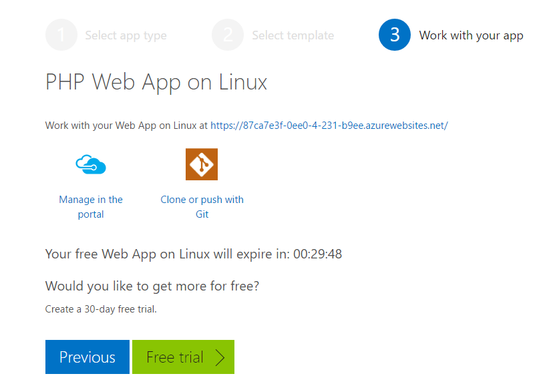
Task: Jump to the 'Select template' step
Action: coord(293,35)
